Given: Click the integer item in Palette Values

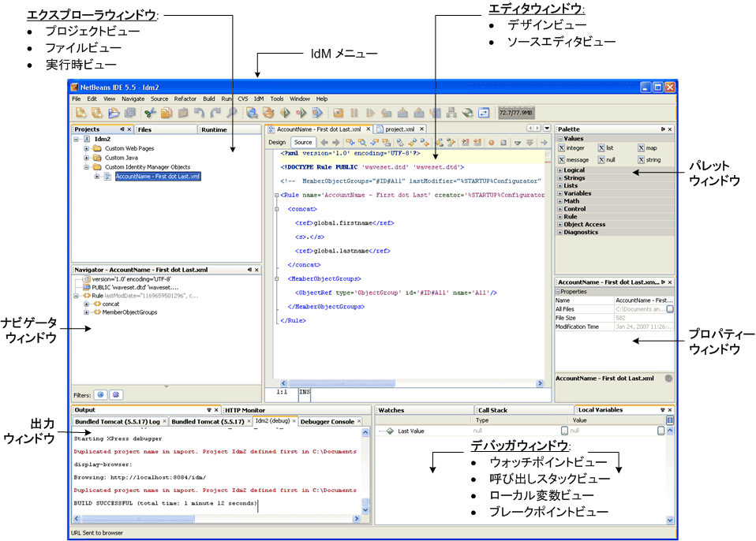Looking at the screenshot, I should coord(572,148).
